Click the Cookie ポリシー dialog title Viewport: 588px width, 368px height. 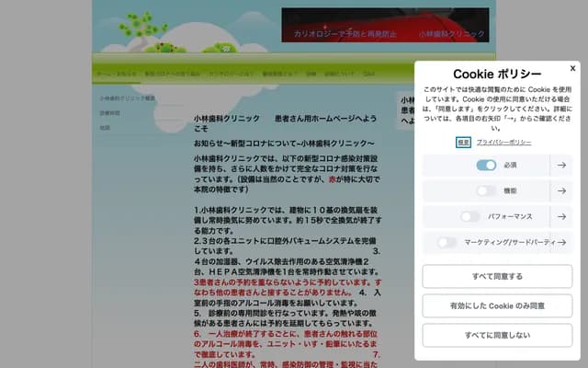pyautogui.click(x=497, y=74)
